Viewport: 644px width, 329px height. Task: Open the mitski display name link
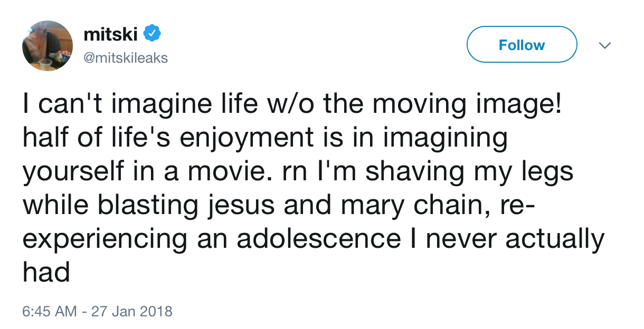pyautogui.click(x=110, y=34)
